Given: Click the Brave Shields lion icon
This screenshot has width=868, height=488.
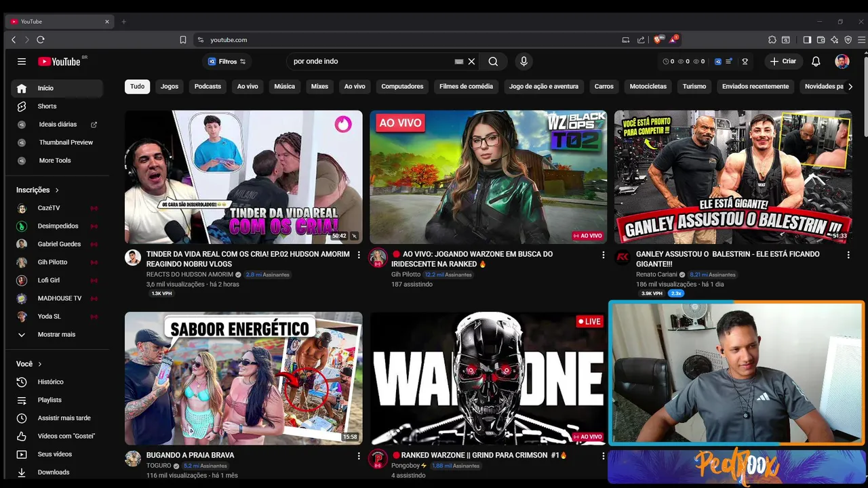Looking at the screenshot, I should 657,39.
